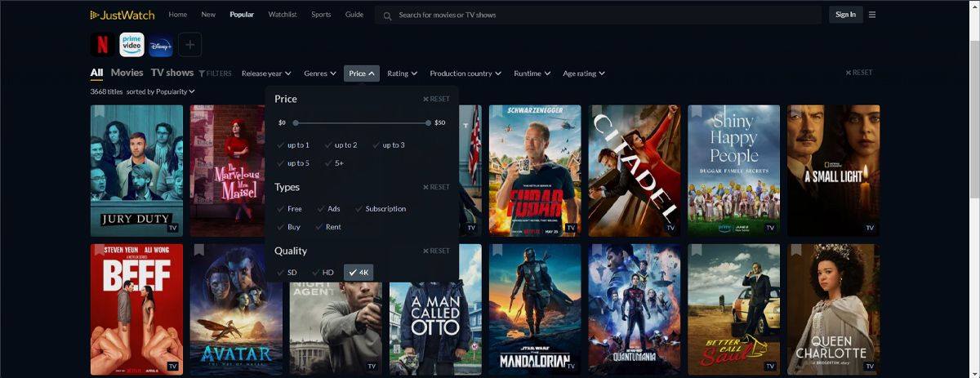Enable the Subscription type filter
The height and width of the screenshot is (378, 980).
381,209
